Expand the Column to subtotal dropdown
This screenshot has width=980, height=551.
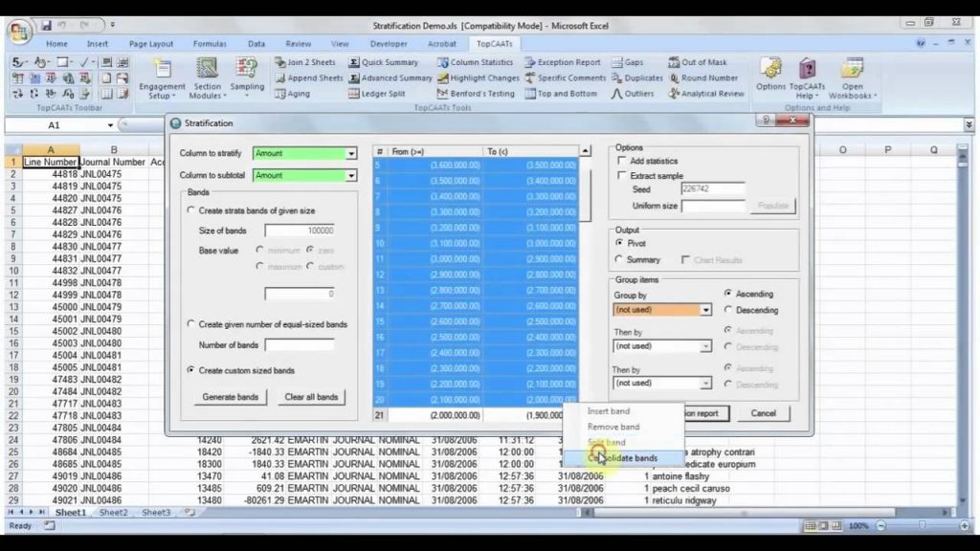click(351, 176)
